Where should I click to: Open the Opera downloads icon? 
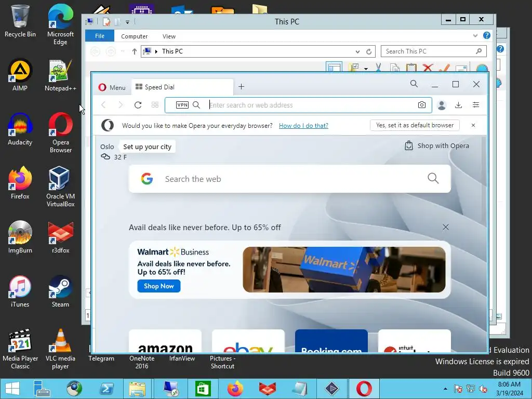click(458, 105)
